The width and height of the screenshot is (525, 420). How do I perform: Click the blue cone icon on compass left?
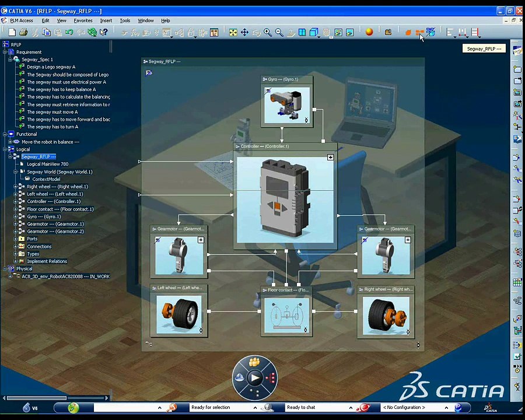[x=239, y=378]
